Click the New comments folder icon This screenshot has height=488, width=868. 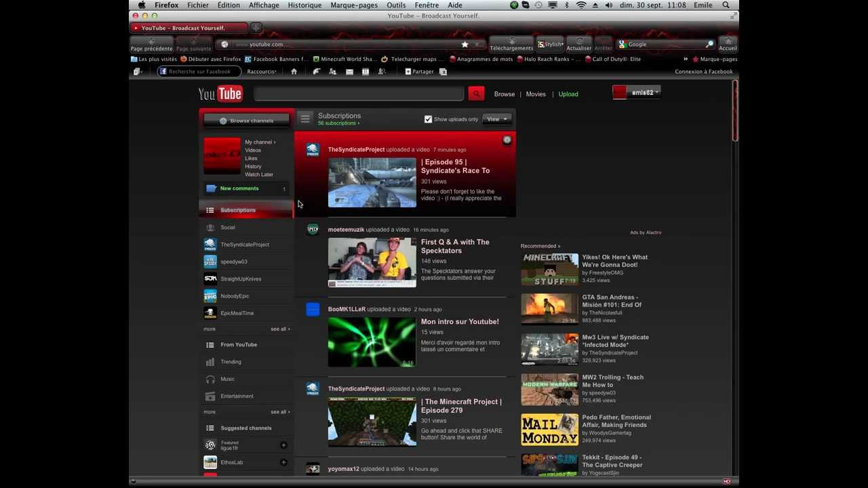(211, 188)
